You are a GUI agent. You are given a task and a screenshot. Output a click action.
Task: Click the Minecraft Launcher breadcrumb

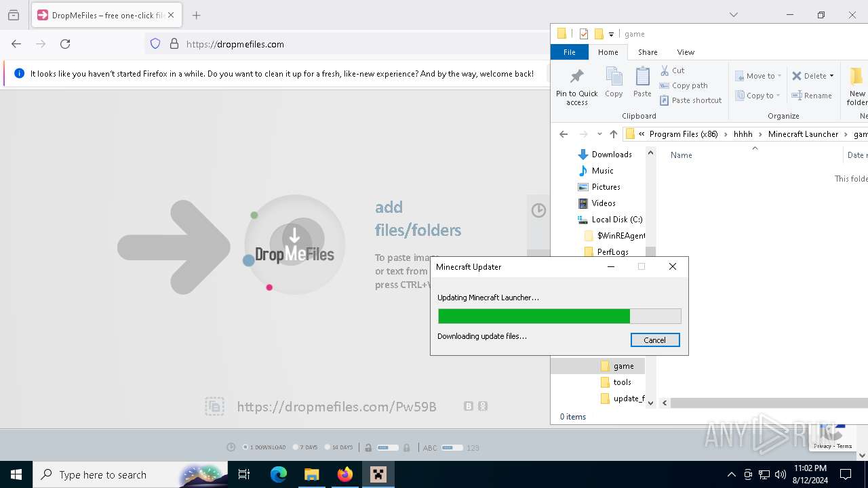point(803,134)
